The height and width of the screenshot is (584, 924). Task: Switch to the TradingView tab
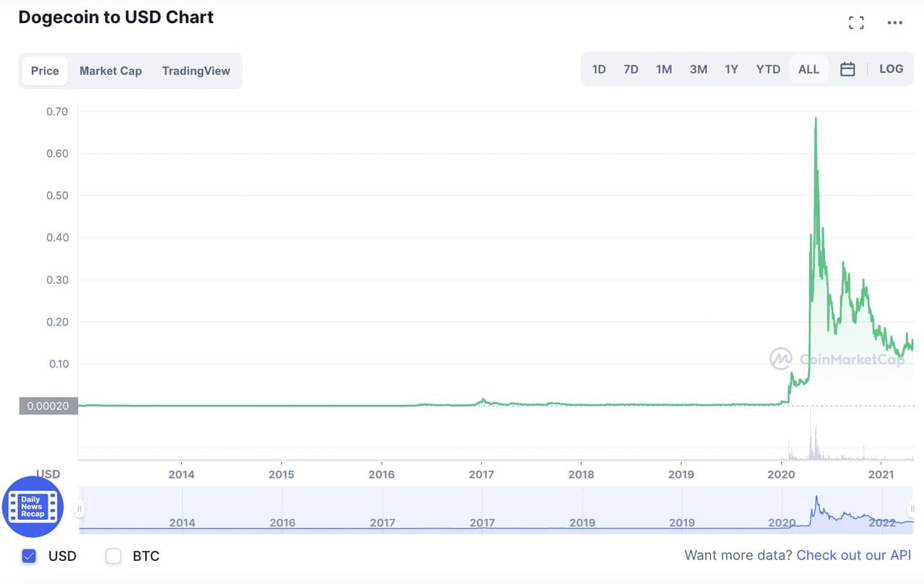[x=196, y=71]
